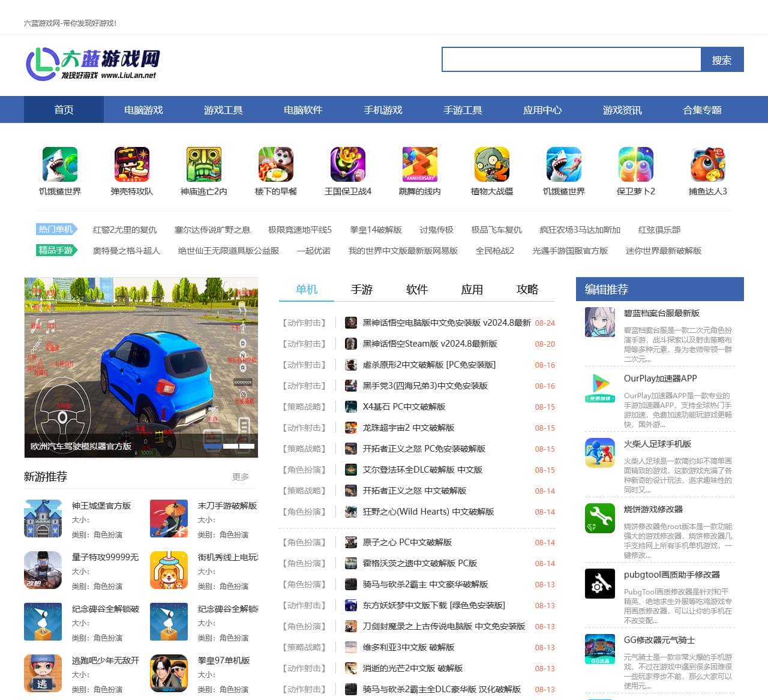Open 黑神话悟空Steam版 v2024.8最新版 link

(x=430, y=344)
